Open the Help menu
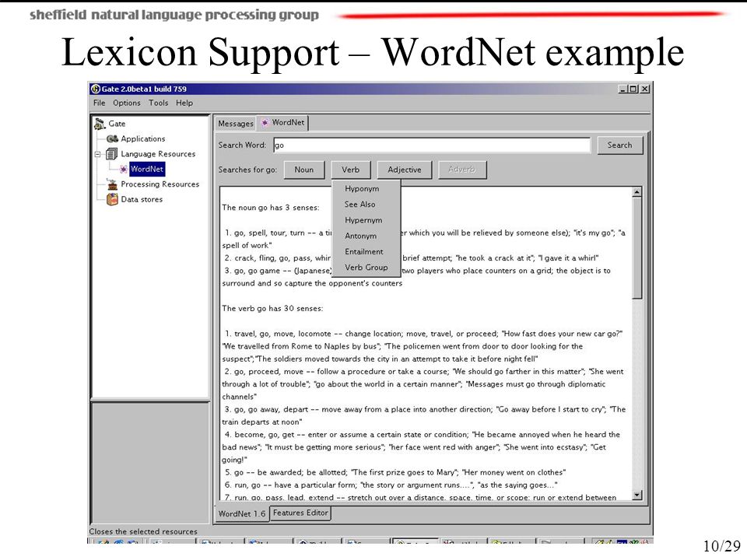This screenshot has height=560, width=747. [x=184, y=103]
